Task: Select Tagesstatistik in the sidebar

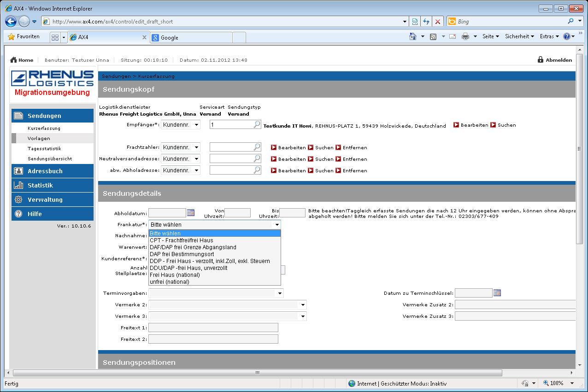Action: click(44, 148)
